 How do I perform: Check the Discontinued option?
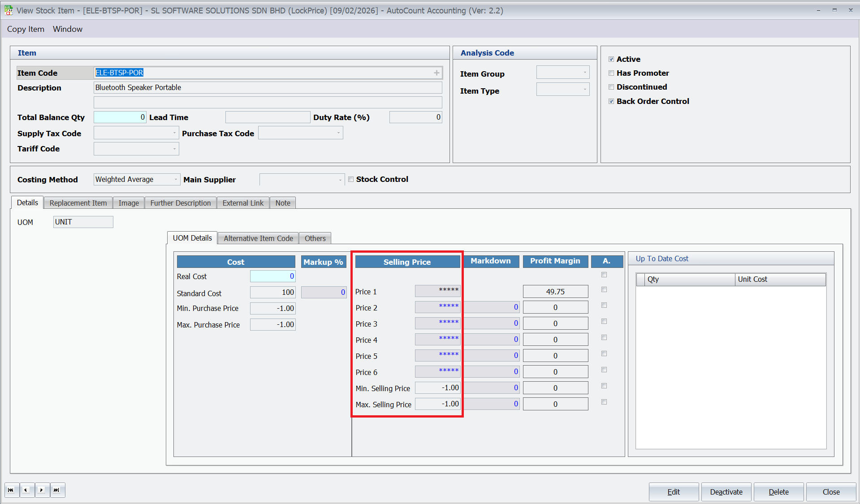611,87
